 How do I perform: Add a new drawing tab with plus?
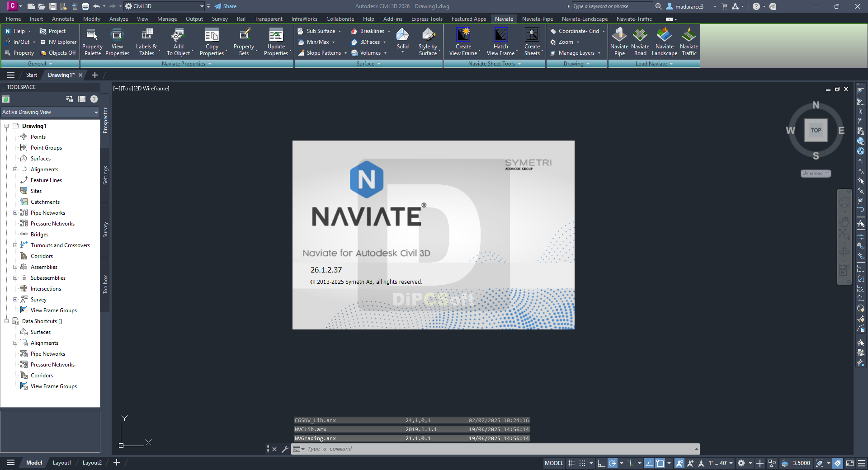95,75
